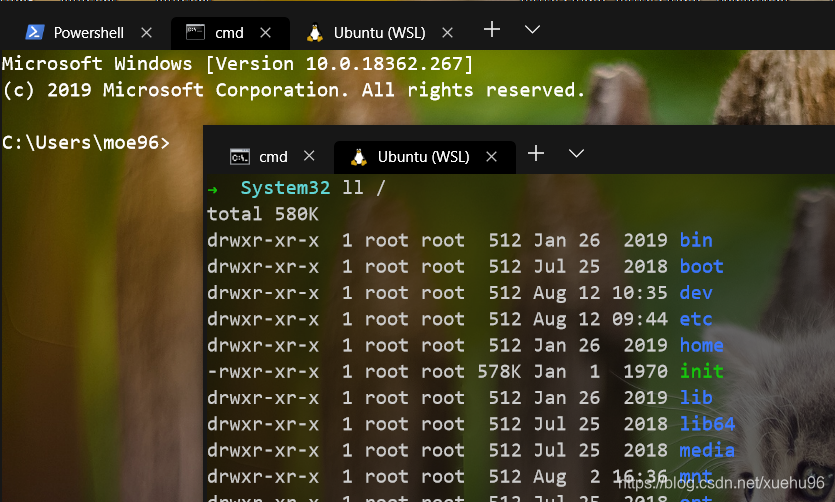Screen dimensions: 835x502
Task: Click the Powershell icon in back window
Action: click(35, 32)
